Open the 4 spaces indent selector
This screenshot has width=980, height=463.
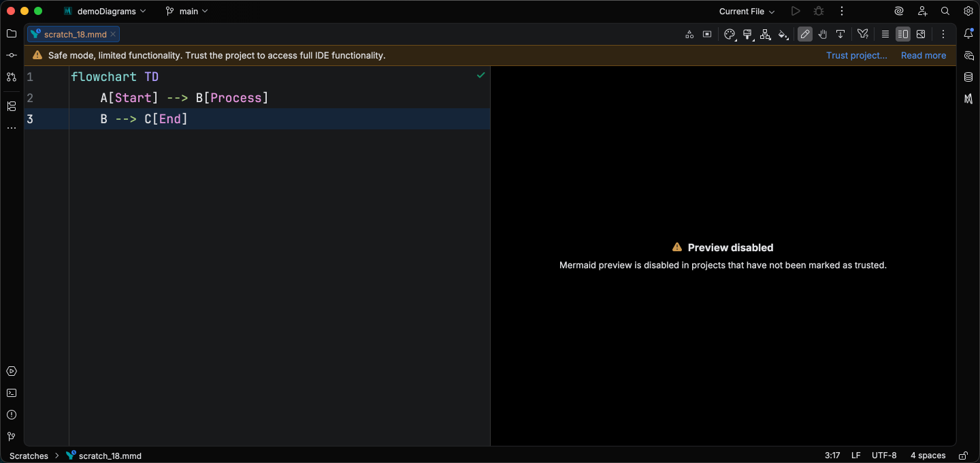pyautogui.click(x=928, y=456)
